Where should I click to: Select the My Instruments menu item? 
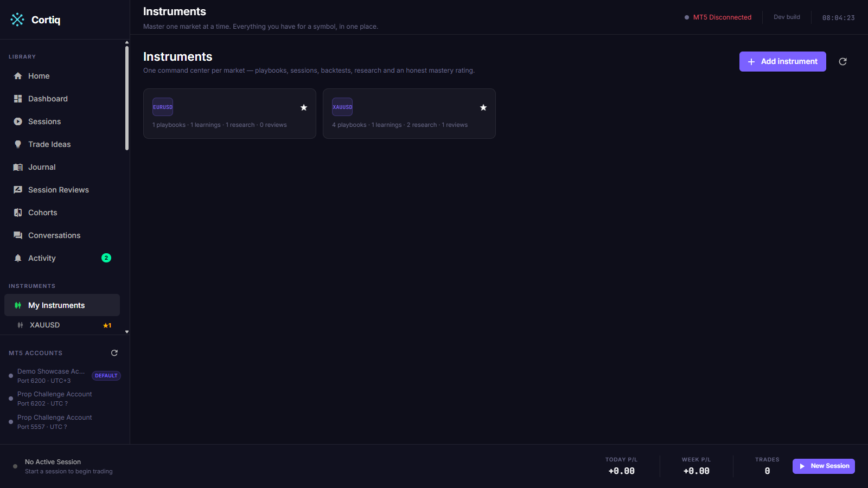(62, 305)
